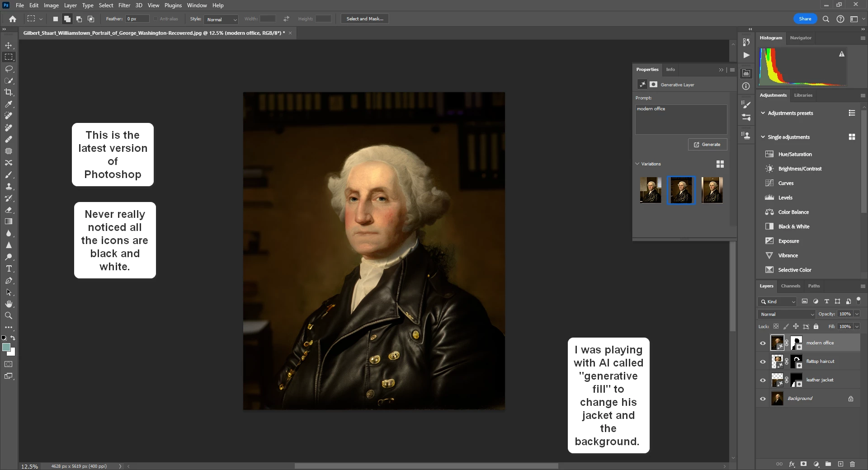Image resolution: width=868 pixels, height=470 pixels.
Task: Select the History Brush tool
Action: tap(9, 198)
